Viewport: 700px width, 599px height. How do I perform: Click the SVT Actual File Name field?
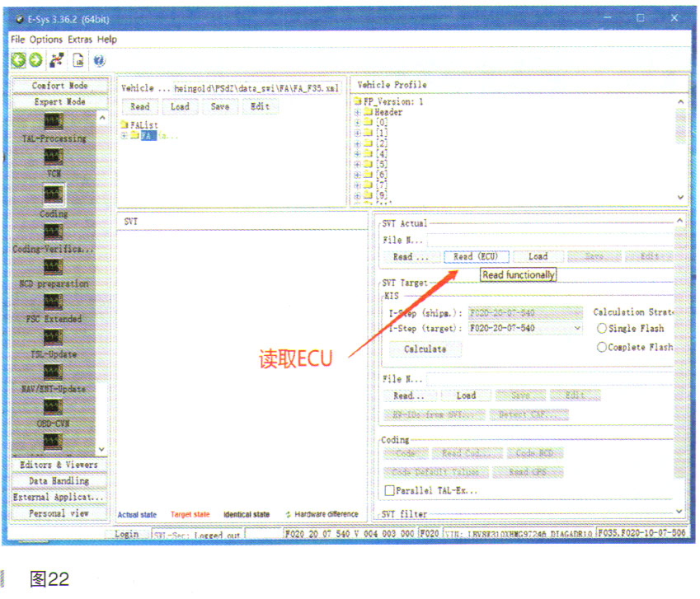pos(550,241)
